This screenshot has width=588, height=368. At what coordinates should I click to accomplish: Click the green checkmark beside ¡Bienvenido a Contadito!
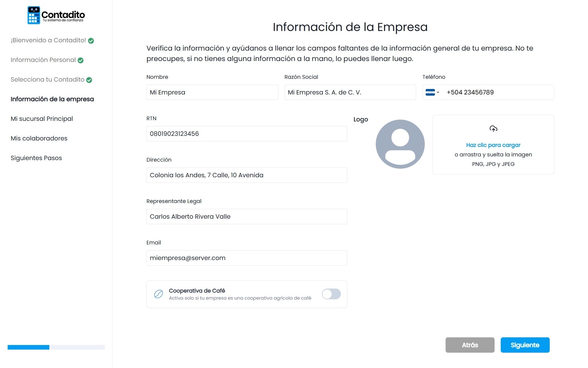point(91,41)
